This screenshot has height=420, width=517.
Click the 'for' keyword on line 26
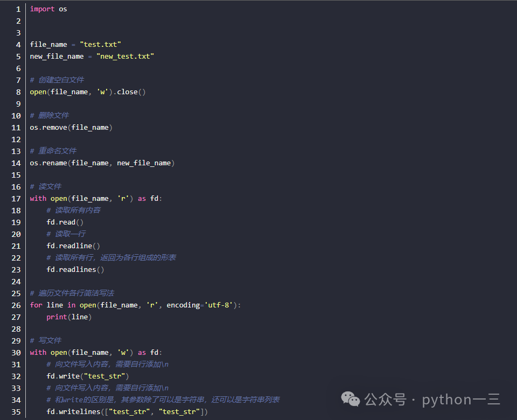click(x=36, y=305)
